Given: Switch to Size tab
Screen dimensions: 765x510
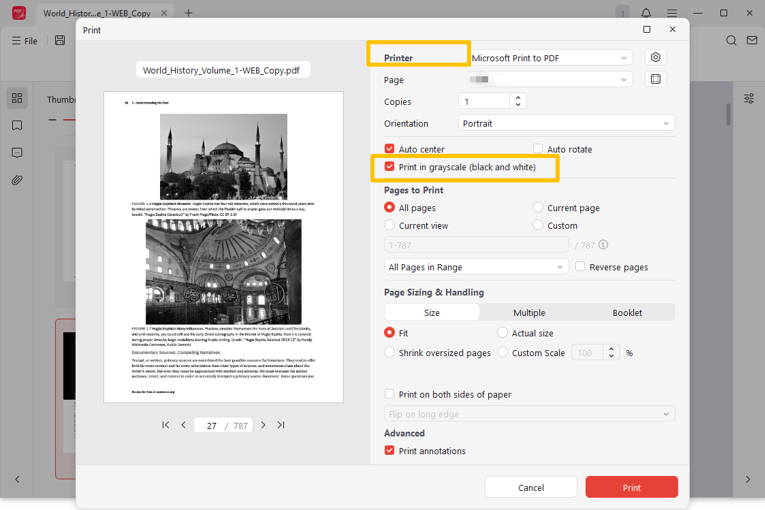Looking at the screenshot, I should click(432, 312).
